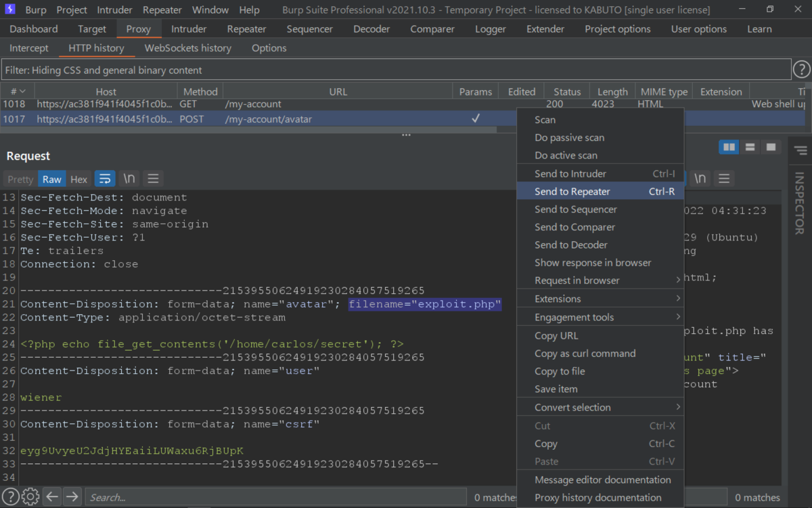Open the proxy Options sub-tab
This screenshot has width=812, height=508.
(x=269, y=48)
